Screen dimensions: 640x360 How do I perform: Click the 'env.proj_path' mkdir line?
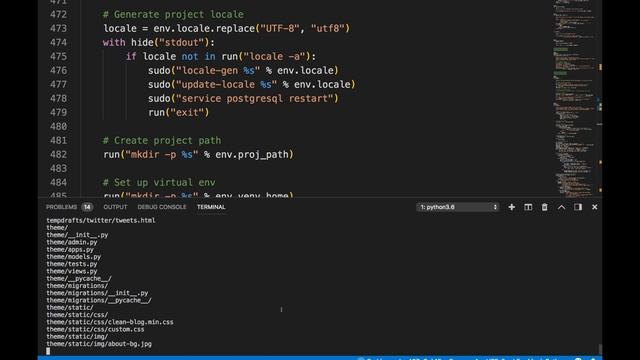point(198,154)
